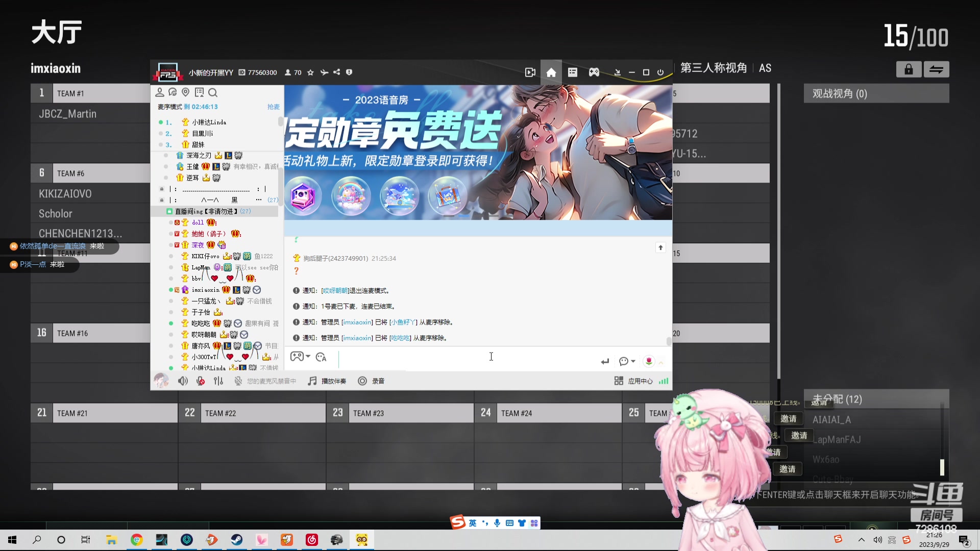Select the location pin icon in sidebar
Image resolution: width=980 pixels, height=551 pixels.
click(x=186, y=92)
